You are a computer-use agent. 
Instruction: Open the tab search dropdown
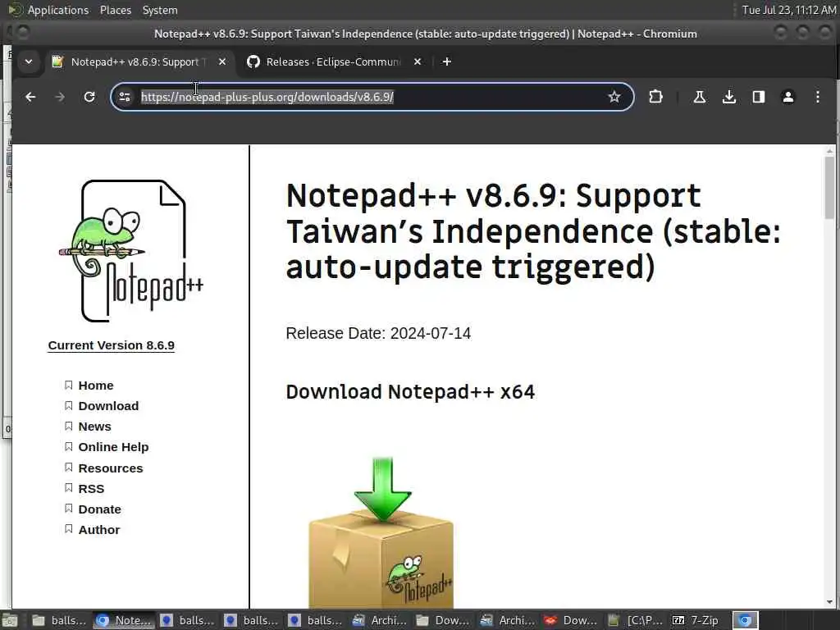[x=29, y=62]
